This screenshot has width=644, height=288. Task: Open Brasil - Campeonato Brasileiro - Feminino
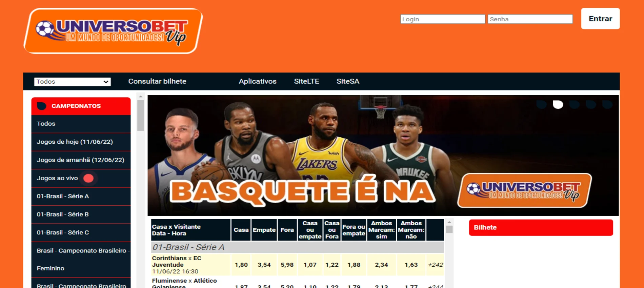click(x=81, y=260)
